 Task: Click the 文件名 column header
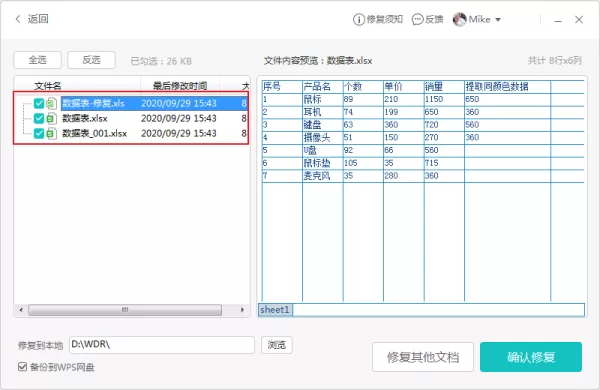point(48,86)
